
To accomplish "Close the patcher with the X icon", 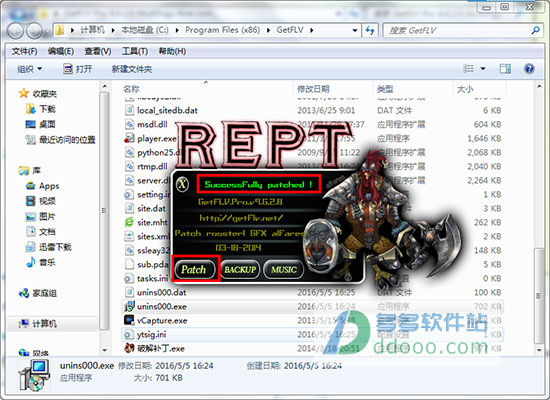I will tap(182, 184).
